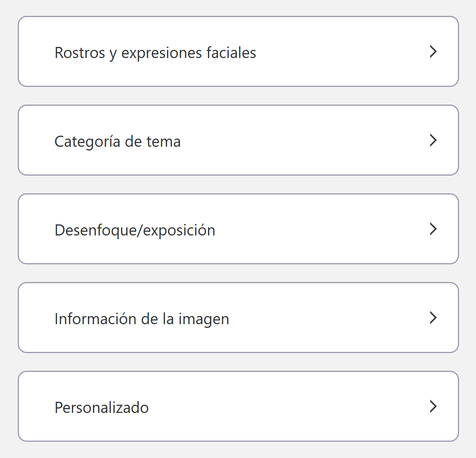Screen dimensions: 476x458
Task: Select the 'Rostros y expresiones faciales' label
Action: [x=155, y=53]
